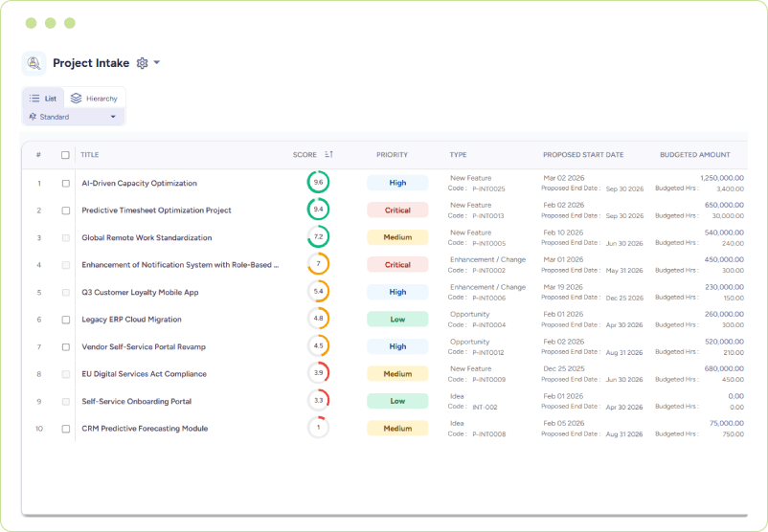Sort by the PRIORITY column header
Image resolution: width=768 pixels, height=532 pixels.
pos(392,155)
